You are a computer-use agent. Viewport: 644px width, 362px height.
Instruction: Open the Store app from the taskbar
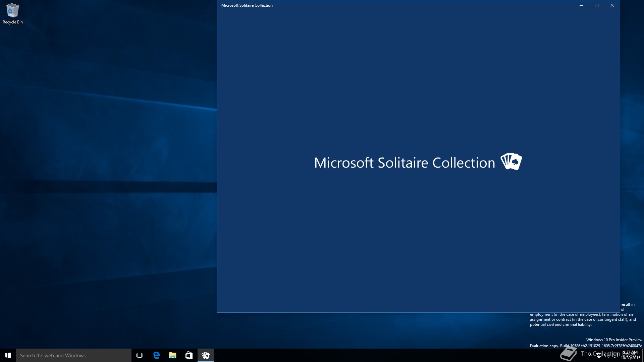189,355
